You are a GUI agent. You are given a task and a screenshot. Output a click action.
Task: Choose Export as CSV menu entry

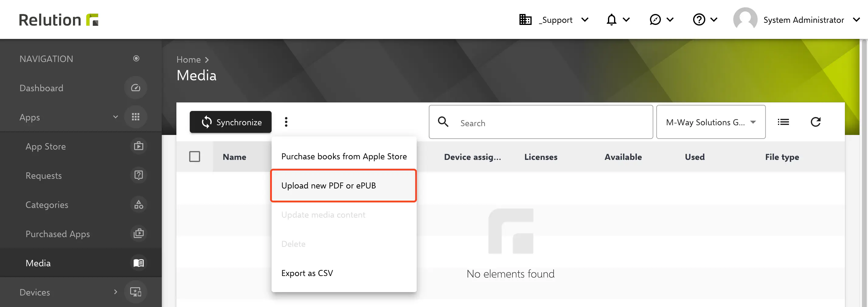[x=307, y=273]
